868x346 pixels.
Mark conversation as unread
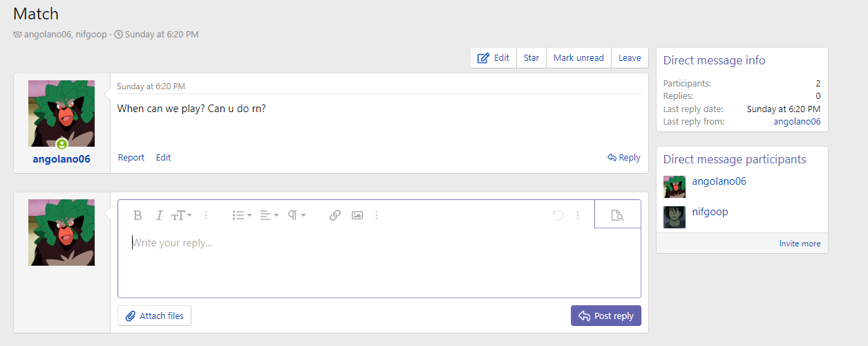(x=578, y=58)
